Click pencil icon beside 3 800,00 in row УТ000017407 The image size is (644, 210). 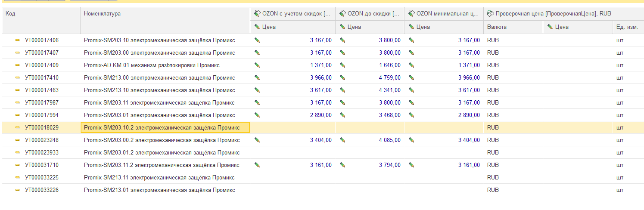tap(343, 53)
